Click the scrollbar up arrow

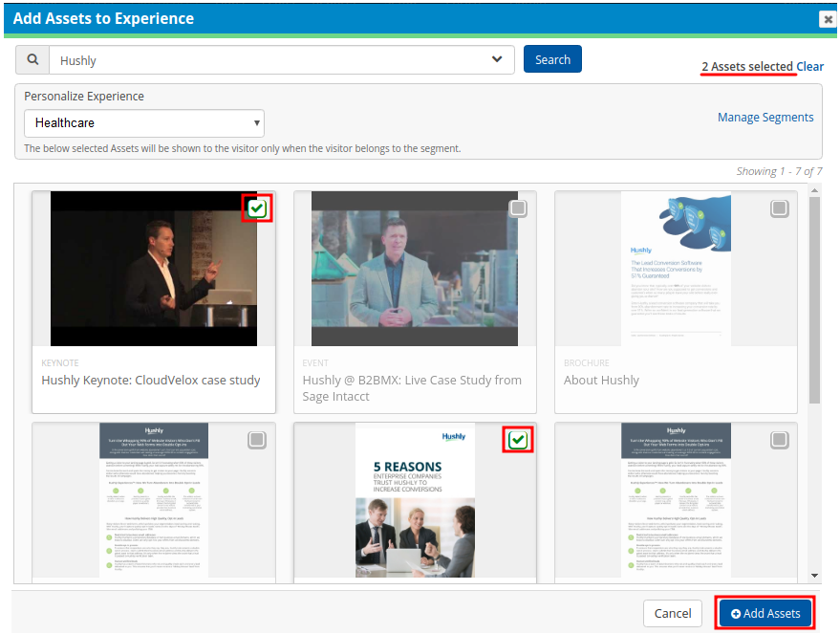[815, 190]
